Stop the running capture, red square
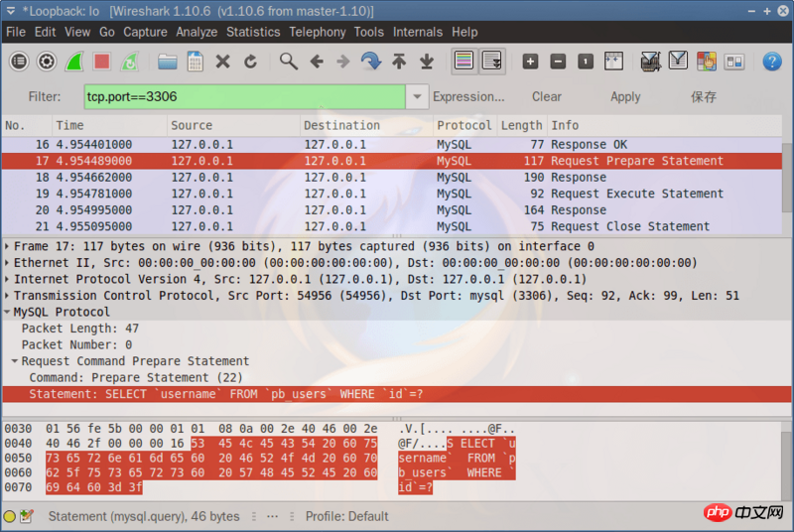Viewport: 794px width, 532px height. 102,62
